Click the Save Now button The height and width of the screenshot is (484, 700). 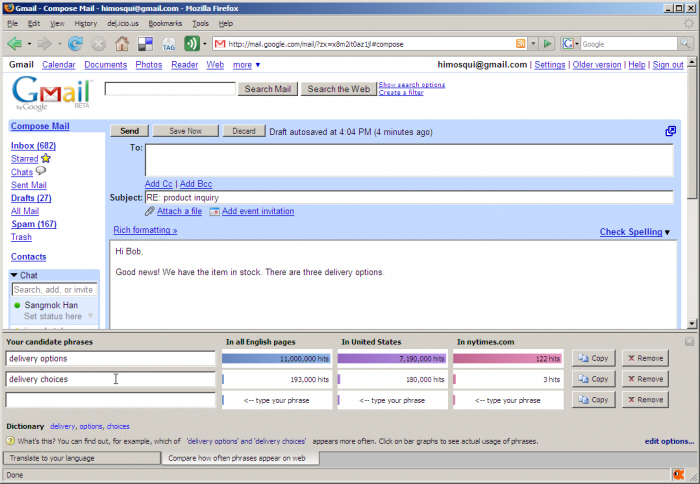[x=185, y=131]
